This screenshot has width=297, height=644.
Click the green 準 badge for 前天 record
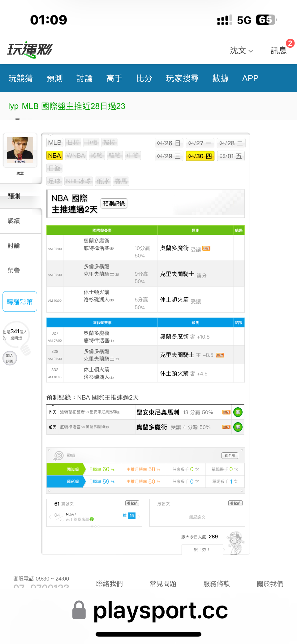(238, 427)
